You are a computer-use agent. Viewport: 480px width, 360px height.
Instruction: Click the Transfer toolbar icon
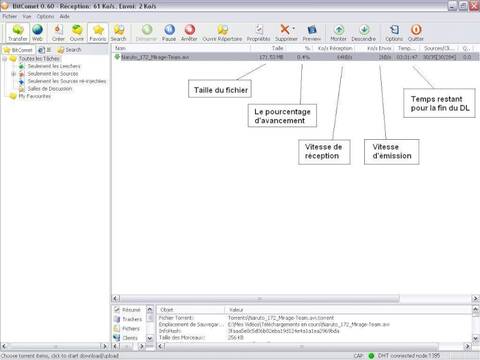tap(18, 33)
